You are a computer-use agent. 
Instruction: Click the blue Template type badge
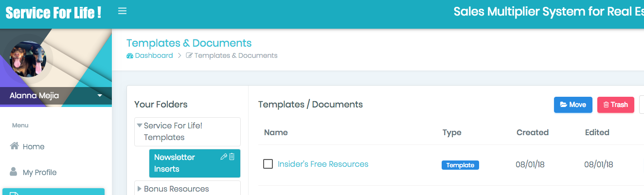pos(460,165)
